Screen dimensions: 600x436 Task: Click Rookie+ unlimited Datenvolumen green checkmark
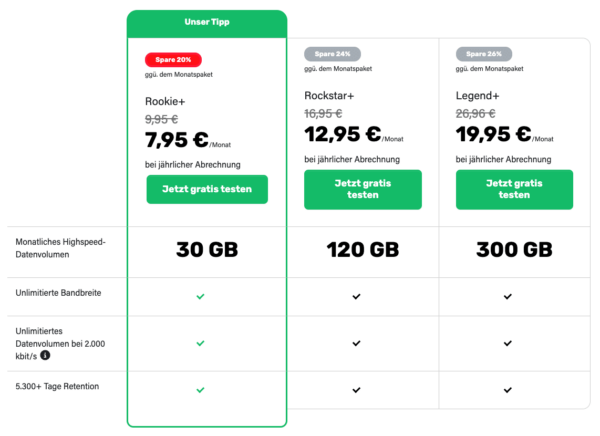tap(200, 343)
